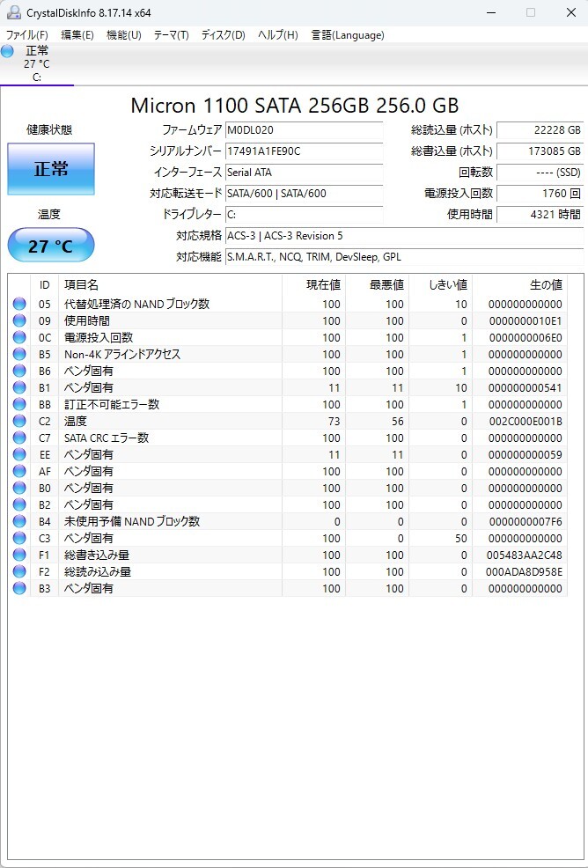Click status orb in F1 総書き込み量 row
This screenshot has height=868, width=588.
tap(19, 555)
